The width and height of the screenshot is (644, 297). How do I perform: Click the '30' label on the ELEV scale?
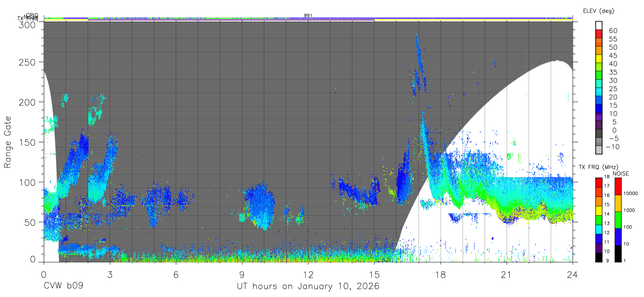613,80
